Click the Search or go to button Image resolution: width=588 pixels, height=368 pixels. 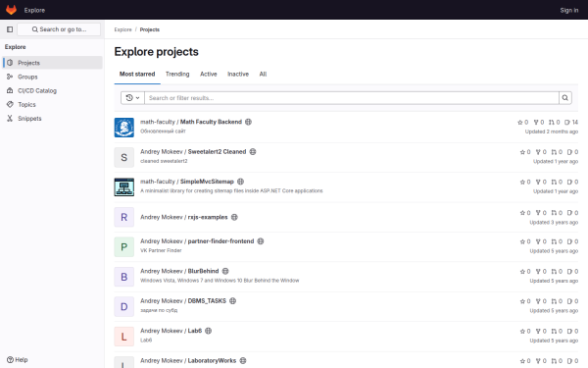click(x=59, y=29)
